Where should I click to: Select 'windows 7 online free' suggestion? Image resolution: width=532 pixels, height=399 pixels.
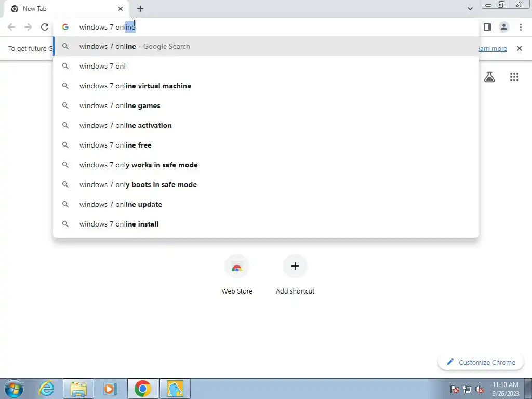point(266,145)
